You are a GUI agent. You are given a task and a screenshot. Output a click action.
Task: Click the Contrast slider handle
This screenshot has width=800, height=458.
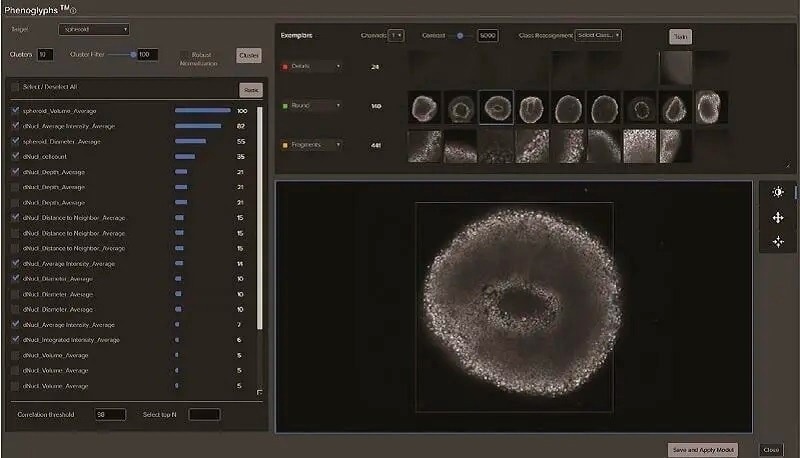[459, 35]
